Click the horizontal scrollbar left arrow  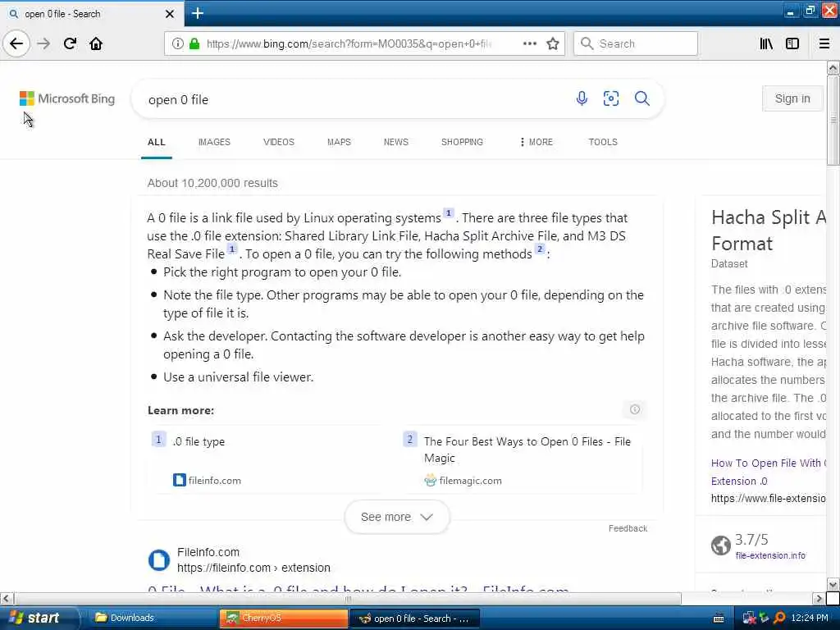click(6, 598)
